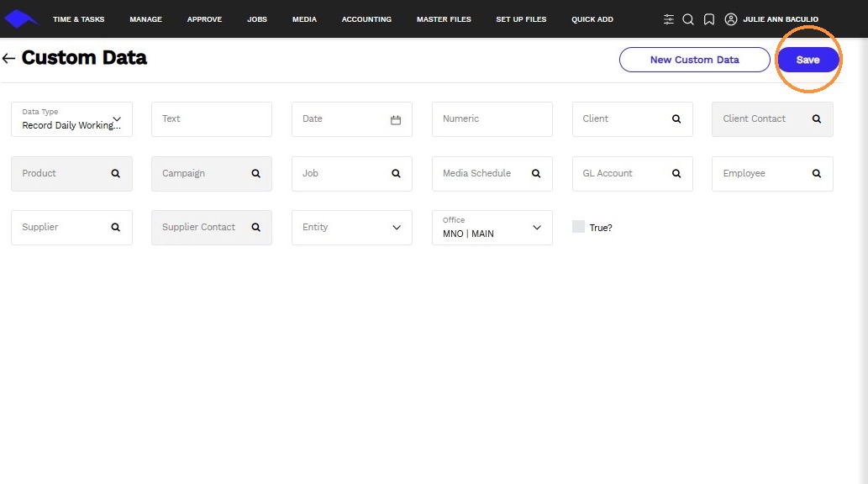Click the Julie Ann Baculio username
The height and width of the screenshot is (484, 868).
click(781, 19)
